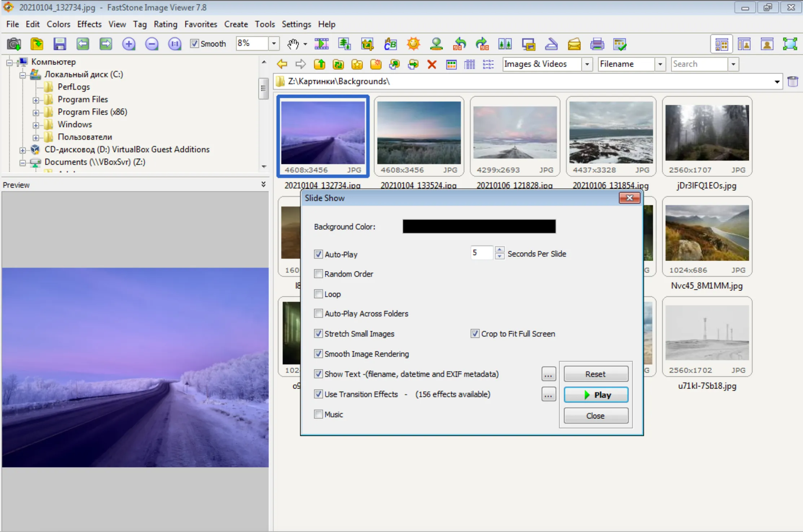The image size is (803, 532).
Task: Click the red Delete X icon
Action: click(432, 65)
